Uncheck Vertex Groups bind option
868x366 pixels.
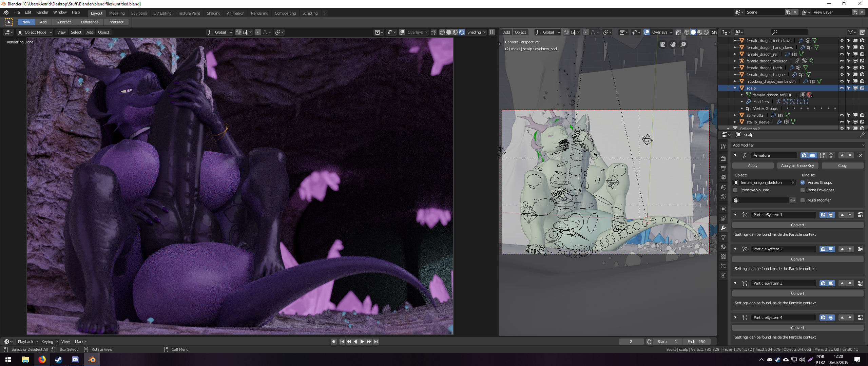tap(803, 182)
